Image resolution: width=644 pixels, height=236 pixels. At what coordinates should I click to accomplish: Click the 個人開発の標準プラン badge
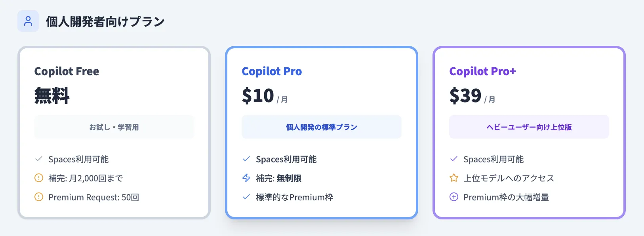coord(322,127)
